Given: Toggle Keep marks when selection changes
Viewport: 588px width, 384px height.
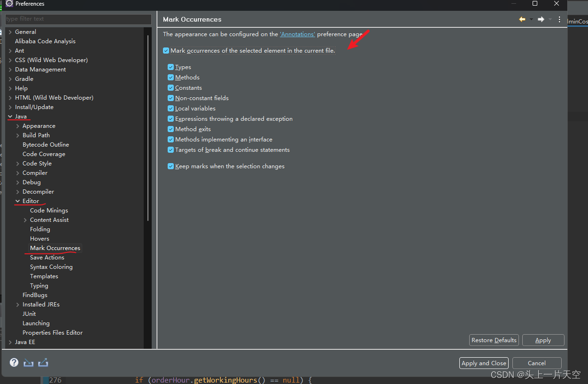Looking at the screenshot, I should [x=170, y=166].
